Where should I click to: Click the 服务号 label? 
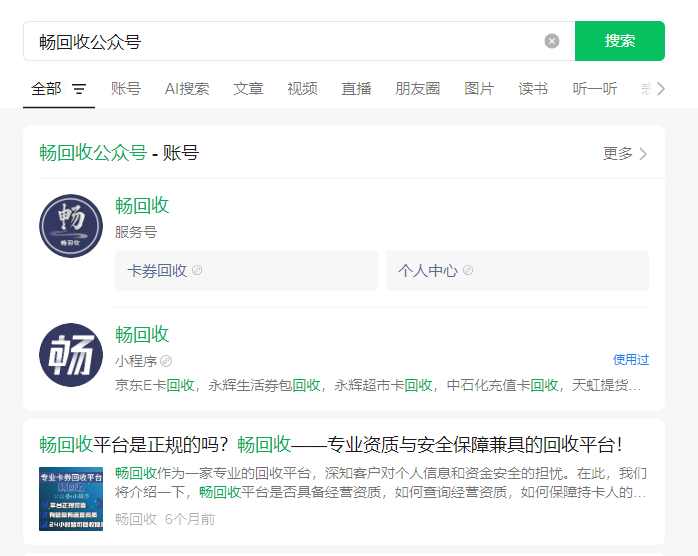click(136, 232)
